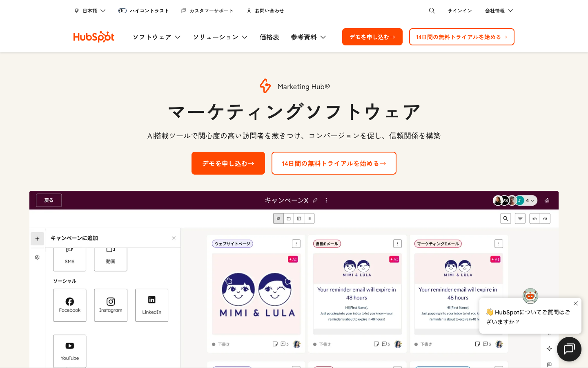Select the LinkedIn social tile
The image size is (588, 368).
151,305
